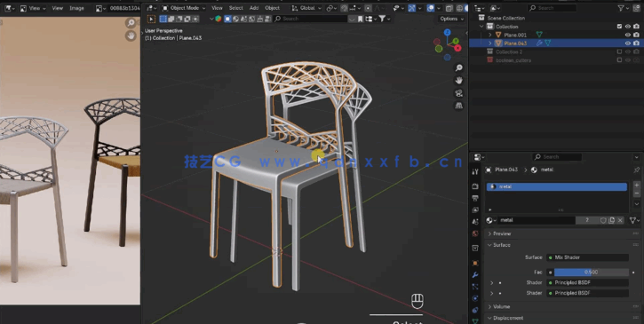
Task: Open the Object menu
Action: tap(273, 8)
